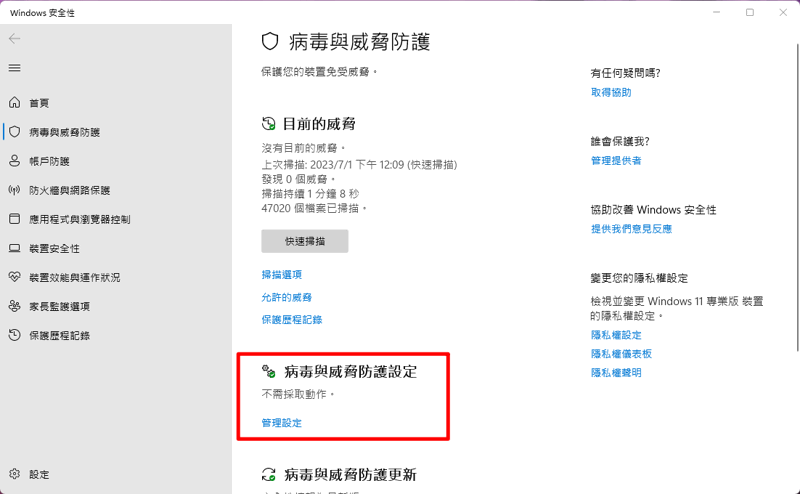Click the 家長監護選項 family icon

(14, 306)
